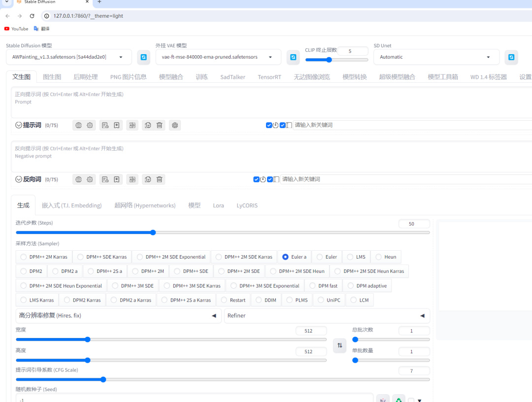The width and height of the screenshot is (532, 402).
Task: Adjust the CFG Scale slider
Action: pyautogui.click(x=223, y=380)
